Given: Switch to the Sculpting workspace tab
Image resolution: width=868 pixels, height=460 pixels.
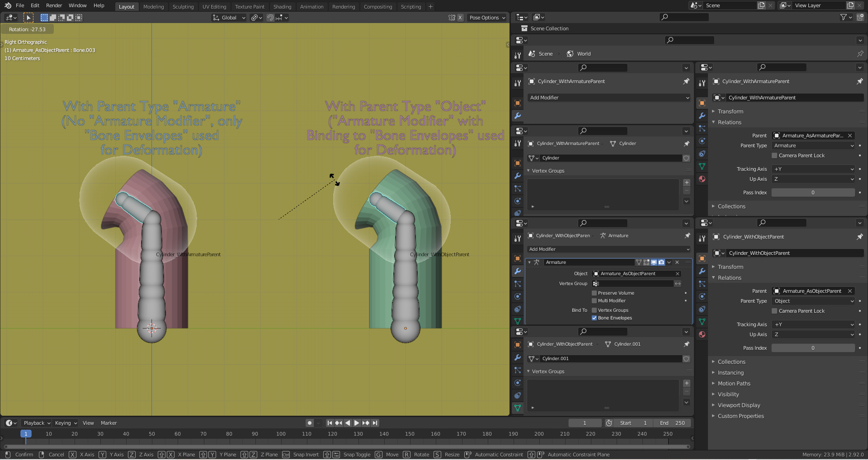Looking at the screenshot, I should 183,7.
